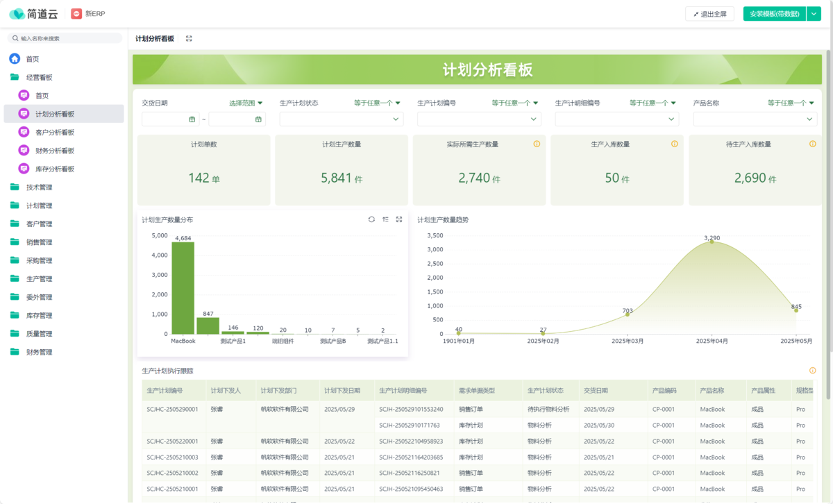
Task: Open 等于任意一个 condition for 产品名称
Action: pos(791,103)
